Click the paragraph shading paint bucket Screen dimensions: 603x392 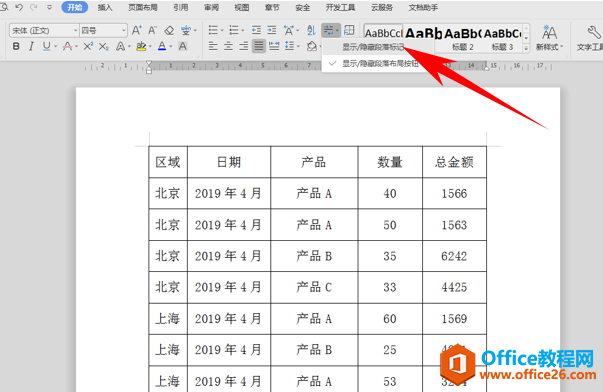pyautogui.click(x=311, y=47)
